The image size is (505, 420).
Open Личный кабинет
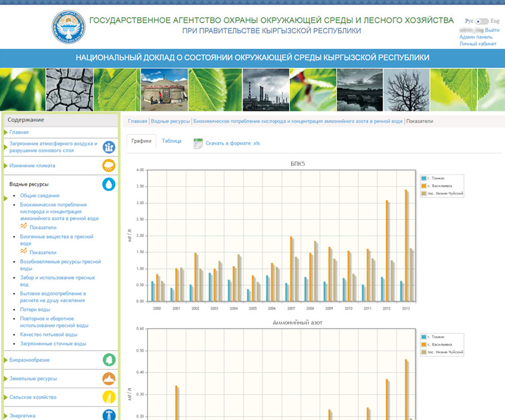tap(478, 44)
